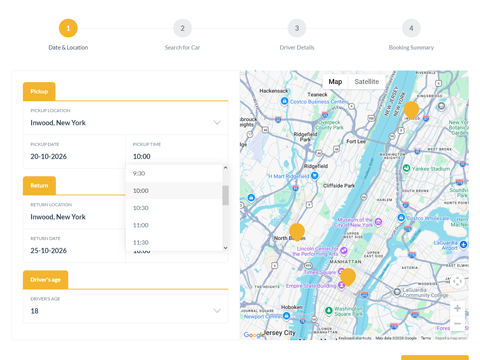Click the LaGuardia Airport pin
The image size is (480, 360).
click(463, 245)
